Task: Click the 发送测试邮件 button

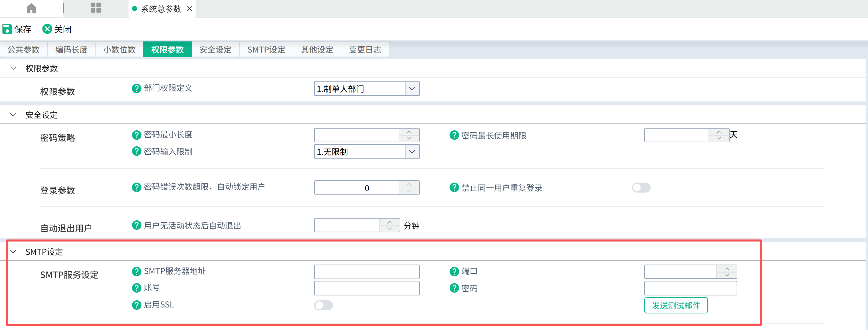Action: [676, 305]
